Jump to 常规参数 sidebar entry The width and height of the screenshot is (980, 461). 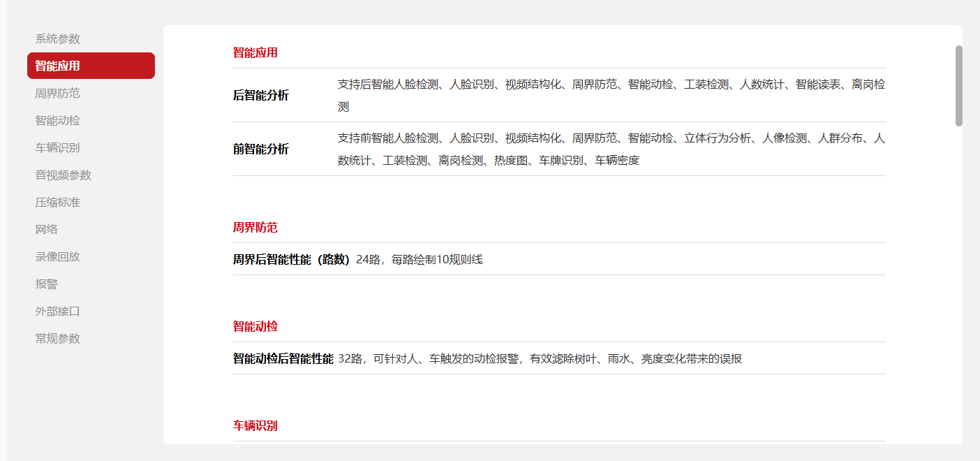click(x=58, y=339)
